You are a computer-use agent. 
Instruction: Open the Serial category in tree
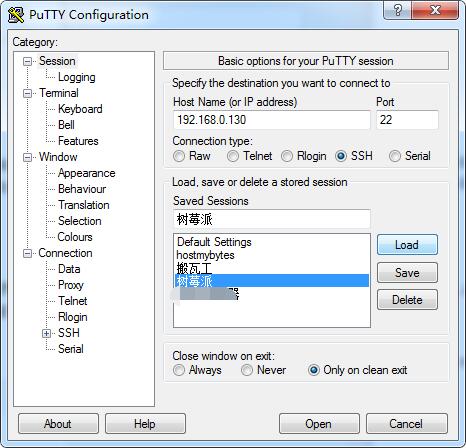coord(71,349)
